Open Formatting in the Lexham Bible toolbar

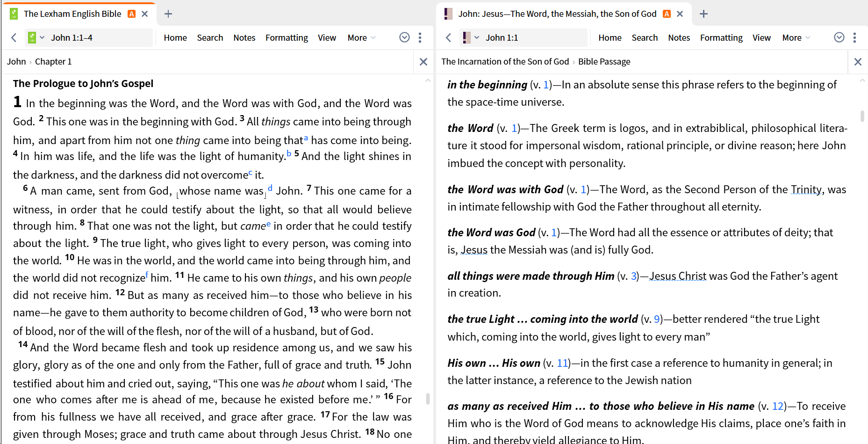[287, 37]
